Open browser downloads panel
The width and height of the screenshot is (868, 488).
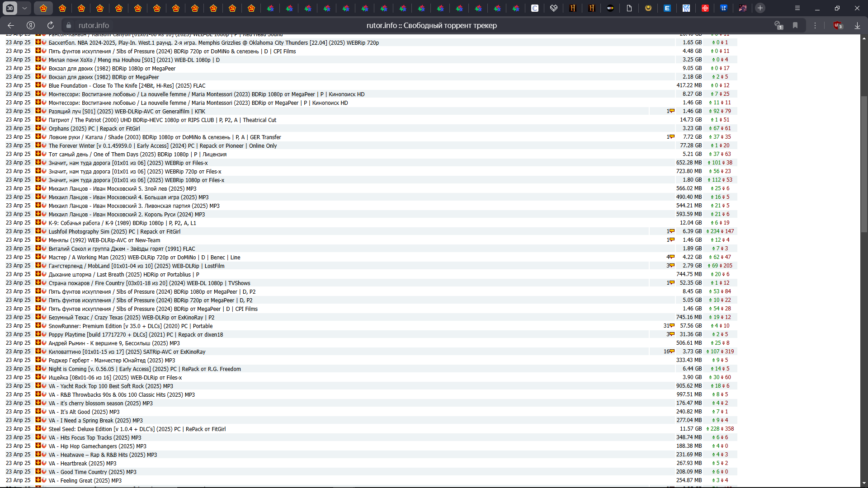click(857, 25)
